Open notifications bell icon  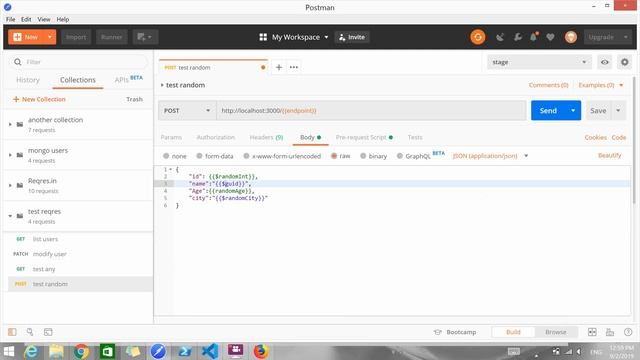(x=534, y=37)
